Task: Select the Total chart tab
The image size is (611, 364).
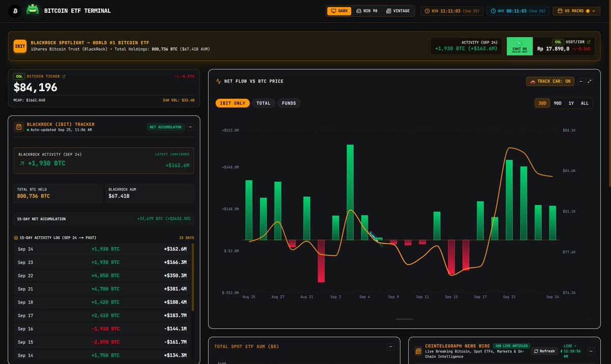Action: click(263, 103)
